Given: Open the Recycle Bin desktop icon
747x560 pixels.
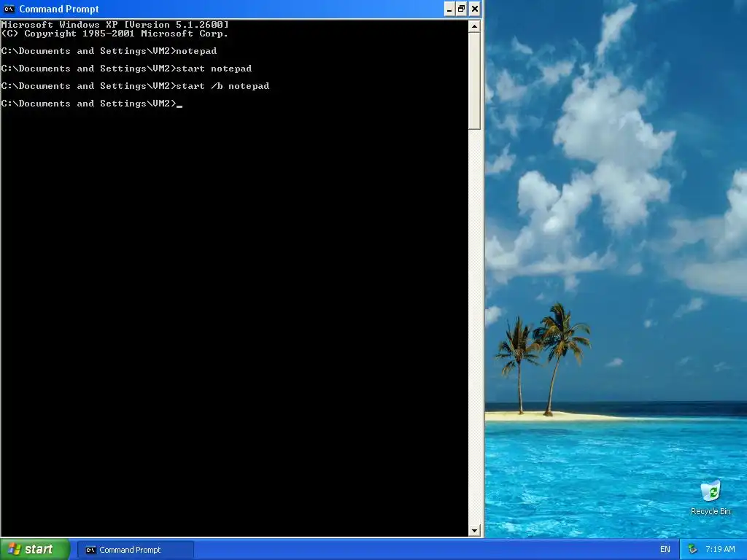Looking at the screenshot, I should 711,497.
